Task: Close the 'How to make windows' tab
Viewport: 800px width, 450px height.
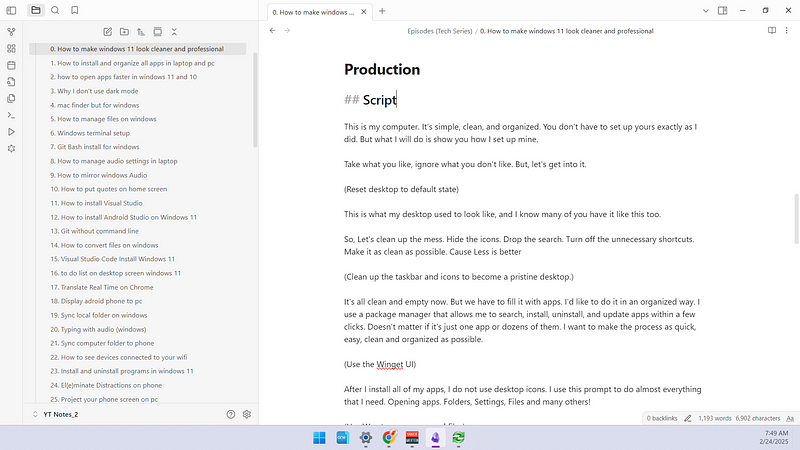Action: [x=364, y=12]
